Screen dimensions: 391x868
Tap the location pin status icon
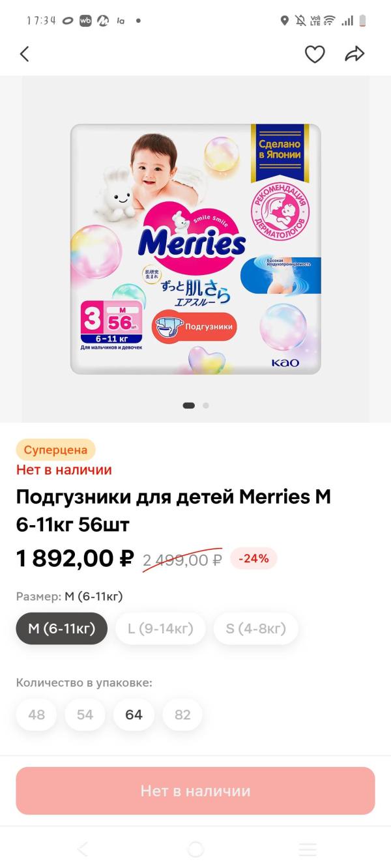284,20
